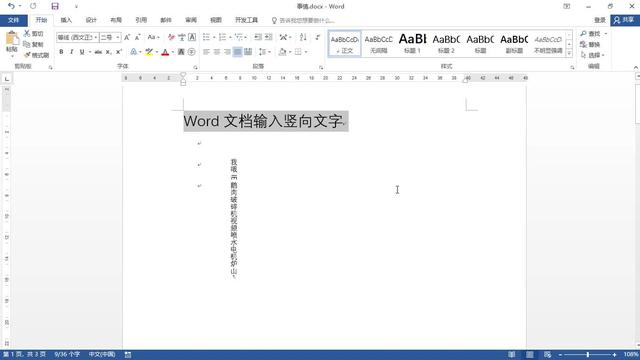
Task: Apply subscript formatting
Action: click(x=108, y=52)
